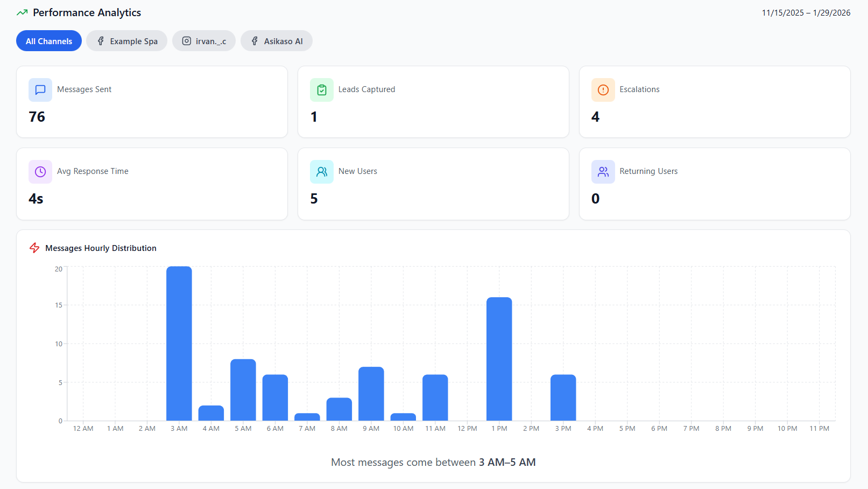Click the Escalations alert circle icon

603,90
